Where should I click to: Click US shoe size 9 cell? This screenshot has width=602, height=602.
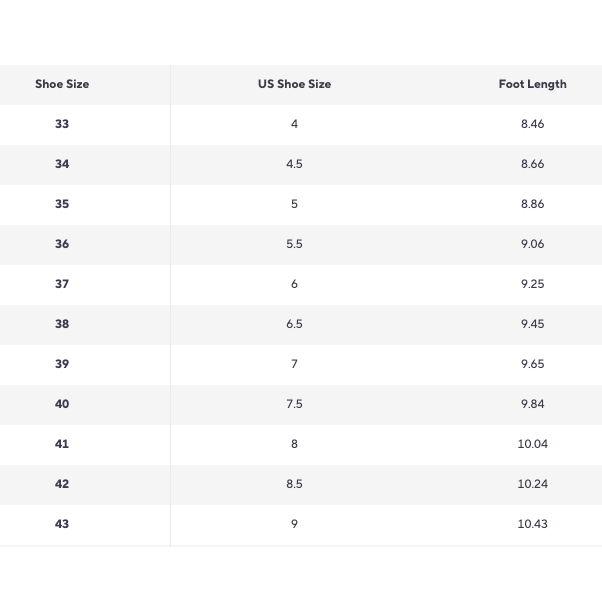pos(294,524)
